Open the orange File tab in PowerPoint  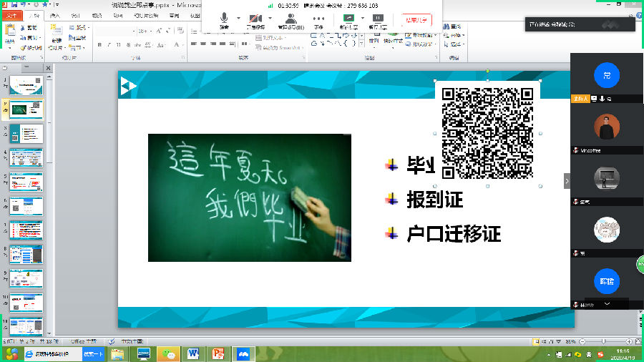(x=12, y=16)
